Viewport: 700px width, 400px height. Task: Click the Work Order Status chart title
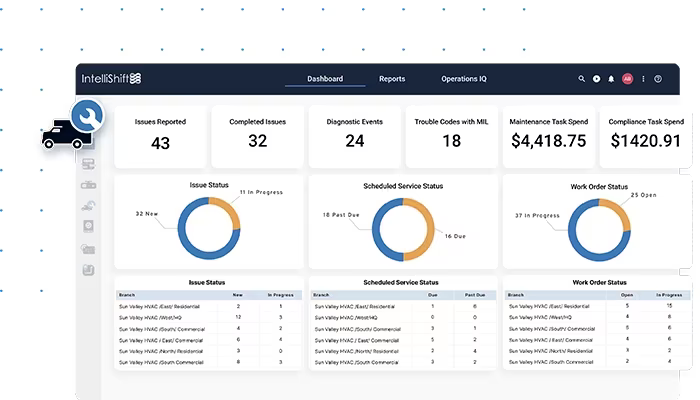point(599,187)
